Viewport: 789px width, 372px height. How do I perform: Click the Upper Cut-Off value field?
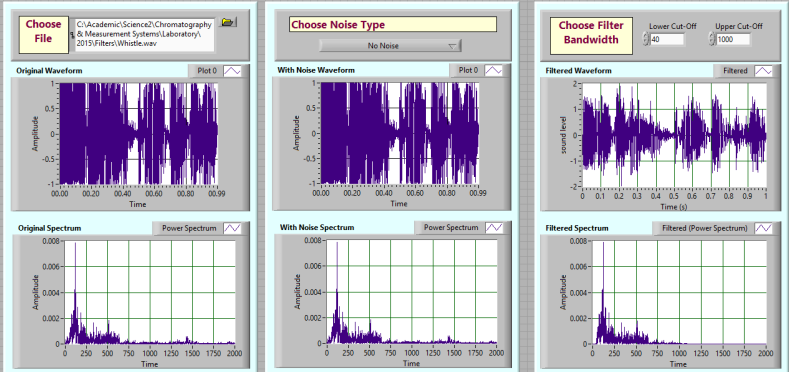click(x=733, y=39)
